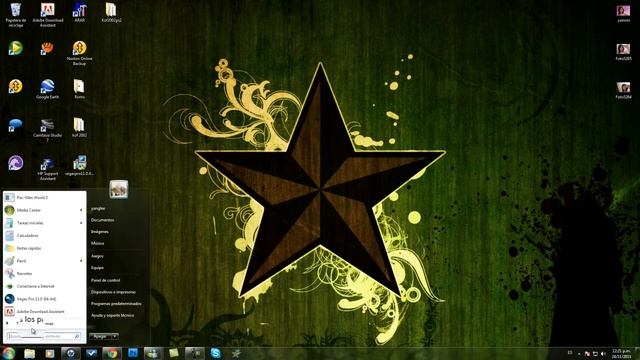Open Google Chrome from the taskbar

[x=112, y=353]
